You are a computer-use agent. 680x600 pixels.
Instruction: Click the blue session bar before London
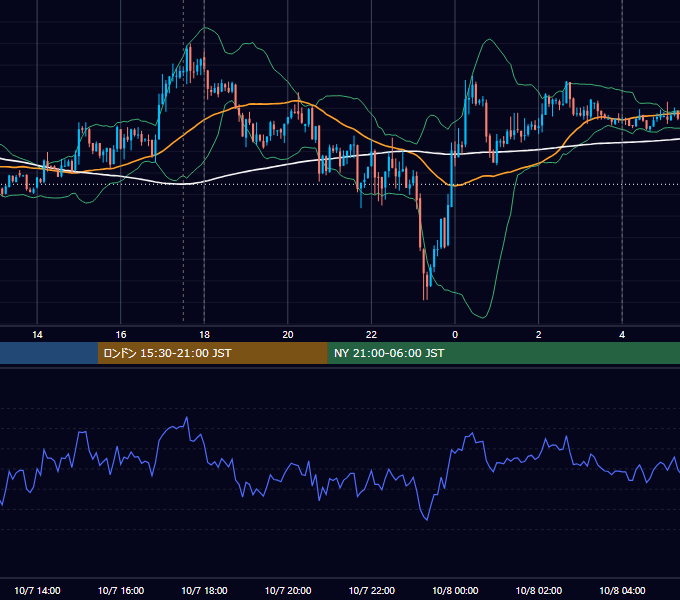click(49, 353)
